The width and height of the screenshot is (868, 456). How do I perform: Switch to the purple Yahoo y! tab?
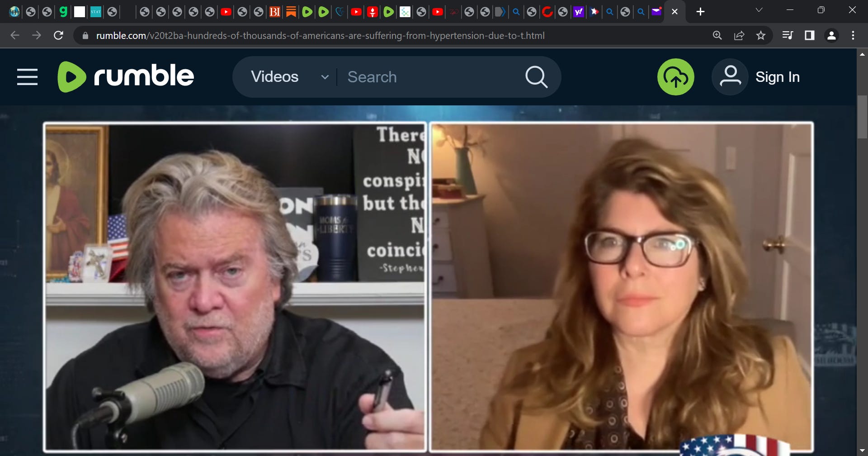coord(579,12)
